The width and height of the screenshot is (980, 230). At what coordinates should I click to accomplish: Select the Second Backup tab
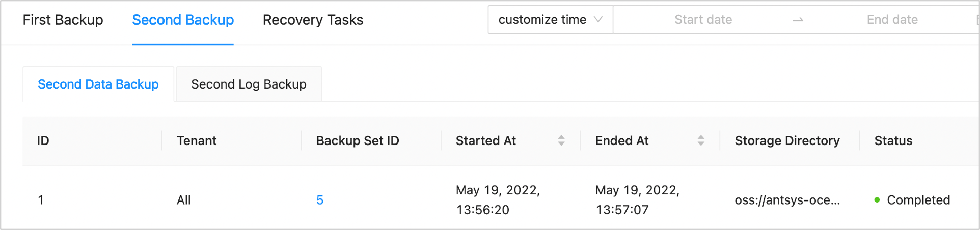click(x=183, y=20)
